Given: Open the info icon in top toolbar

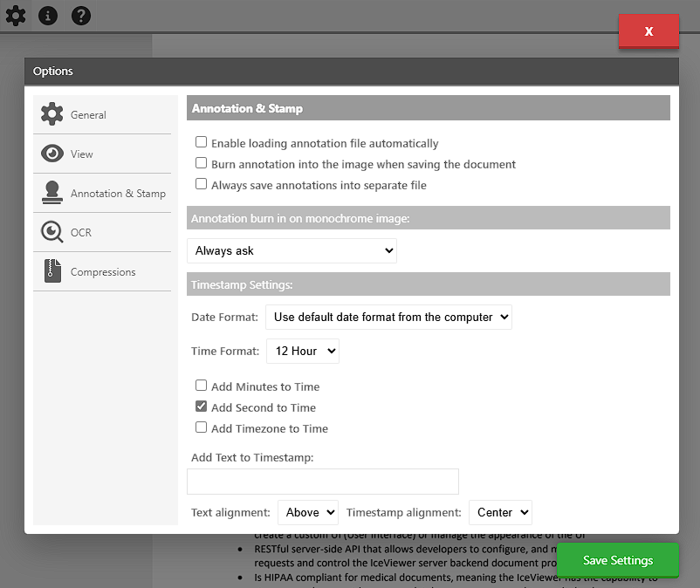Looking at the screenshot, I should pyautogui.click(x=48, y=15).
